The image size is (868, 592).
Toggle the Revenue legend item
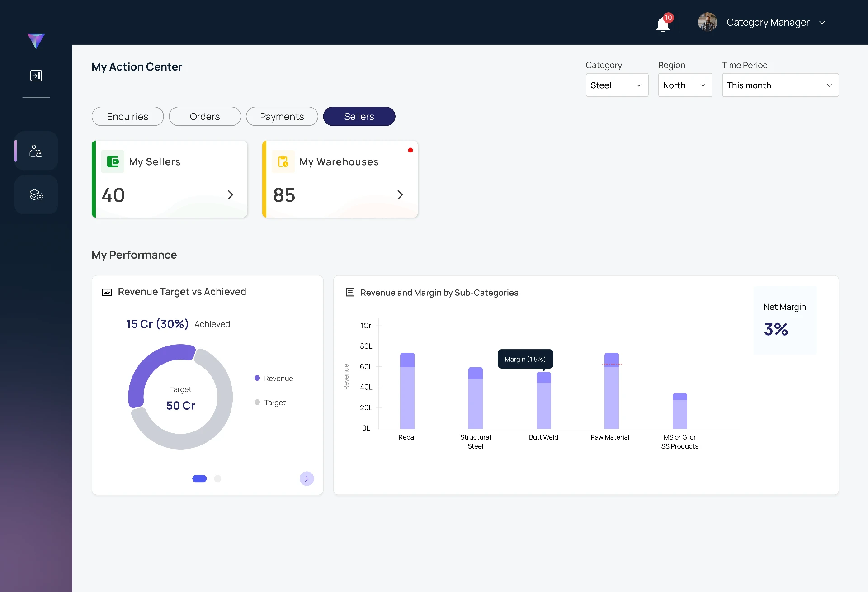tap(274, 378)
